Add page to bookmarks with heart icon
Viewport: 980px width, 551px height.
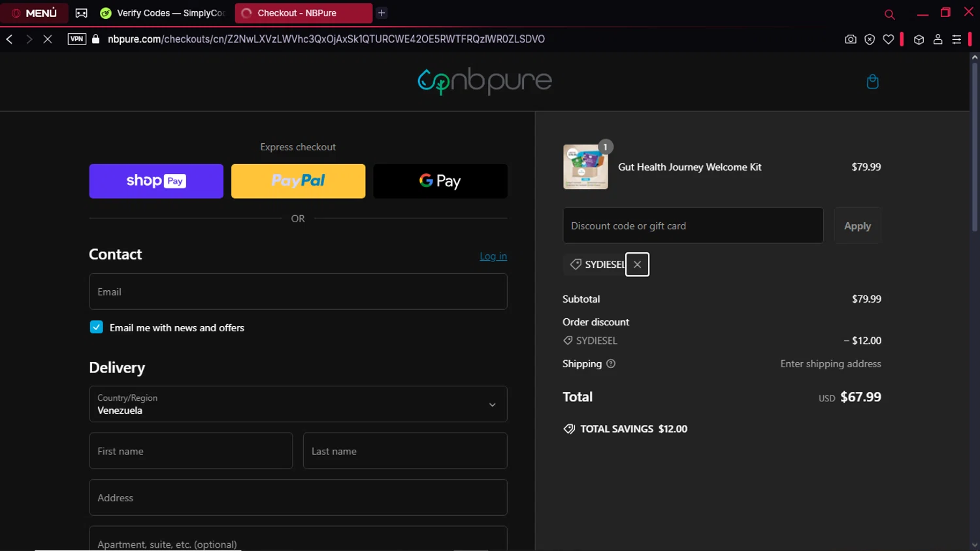[x=889, y=39]
